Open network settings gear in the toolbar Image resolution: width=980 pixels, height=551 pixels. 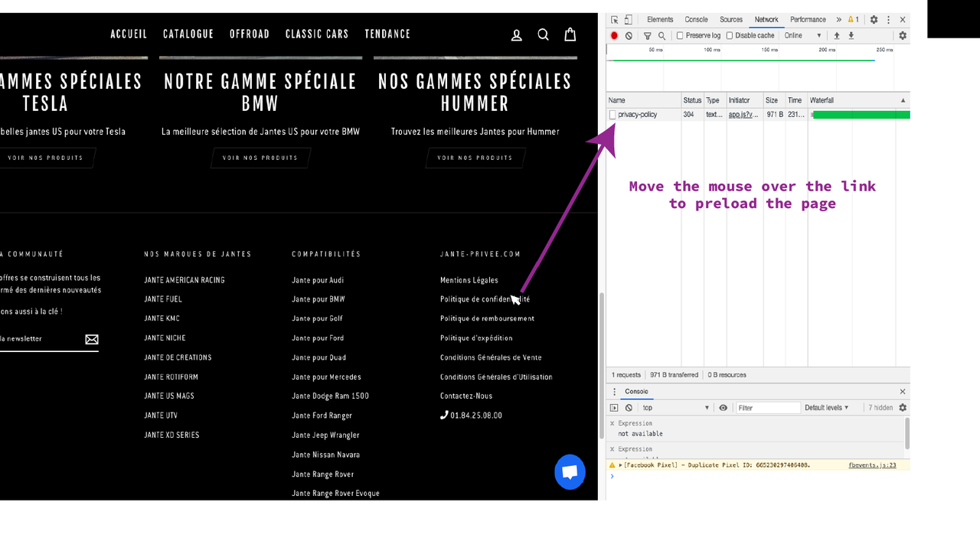tap(903, 36)
